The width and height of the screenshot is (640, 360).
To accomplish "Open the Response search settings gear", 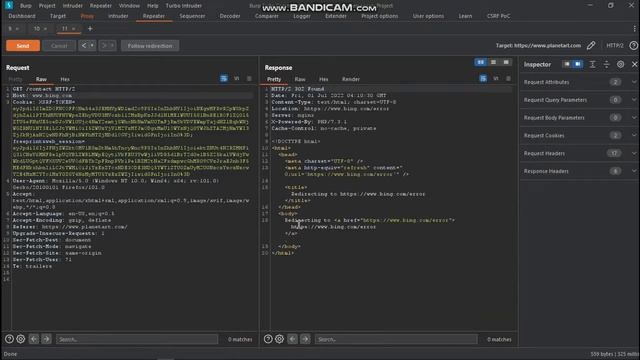I will tap(280, 339).
